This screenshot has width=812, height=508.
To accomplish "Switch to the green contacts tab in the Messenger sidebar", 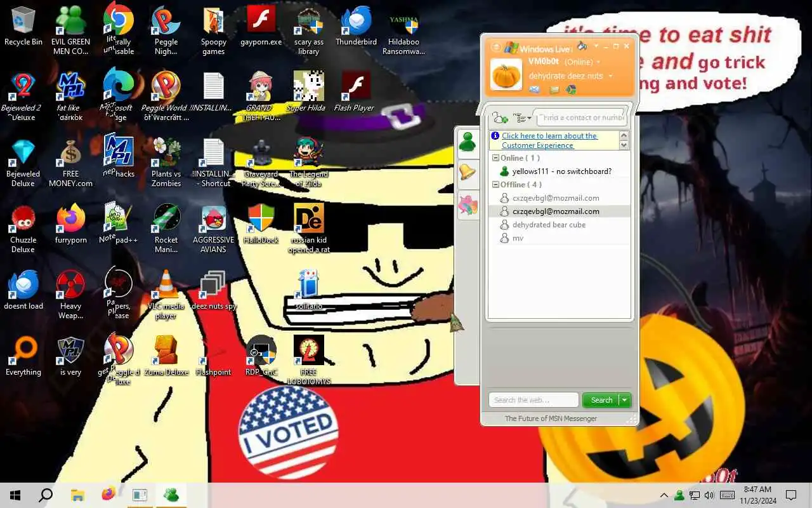I will point(468,142).
